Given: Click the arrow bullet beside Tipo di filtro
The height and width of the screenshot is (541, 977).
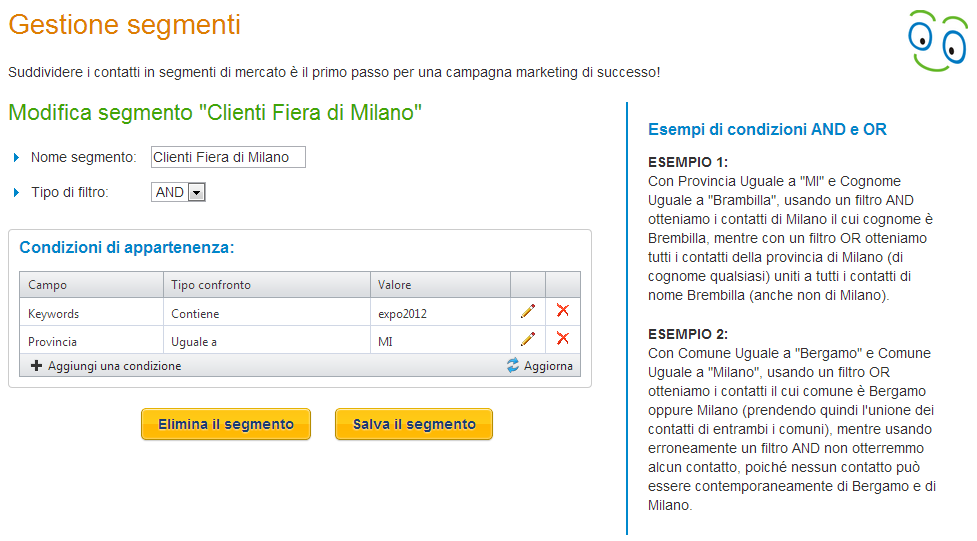Looking at the screenshot, I should coord(17,193).
